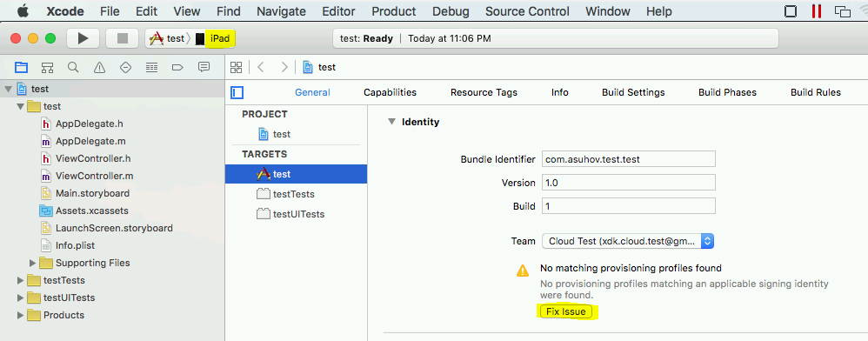Select the General tab
The height and width of the screenshot is (341, 868).
pos(312,92)
